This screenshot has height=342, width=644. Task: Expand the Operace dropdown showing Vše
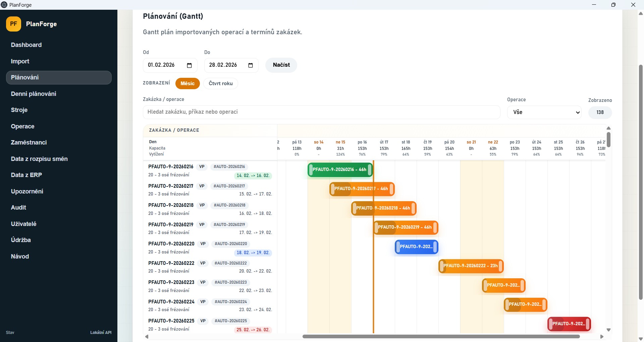click(x=544, y=112)
